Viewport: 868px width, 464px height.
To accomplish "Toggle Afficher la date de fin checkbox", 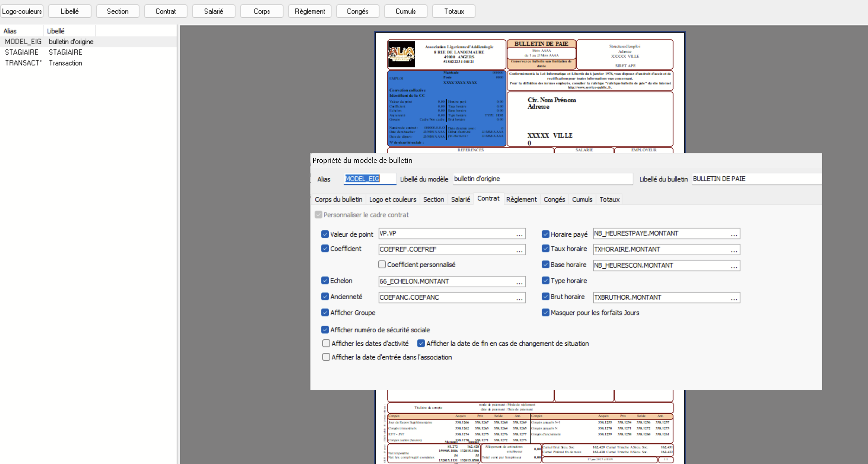I will [x=421, y=343].
